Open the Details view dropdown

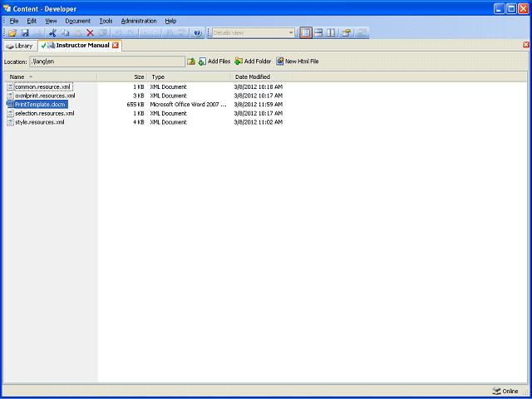pyautogui.click(x=291, y=33)
